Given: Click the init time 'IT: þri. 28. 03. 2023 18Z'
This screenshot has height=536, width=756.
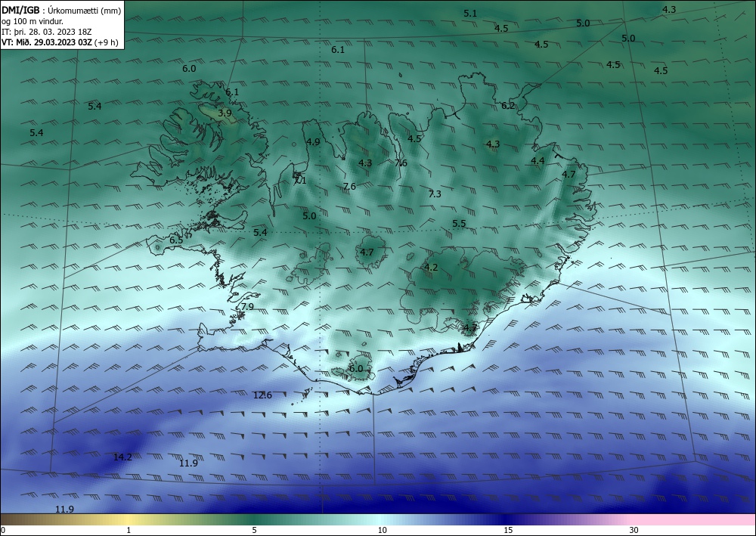Looking at the screenshot, I should click(47, 32).
